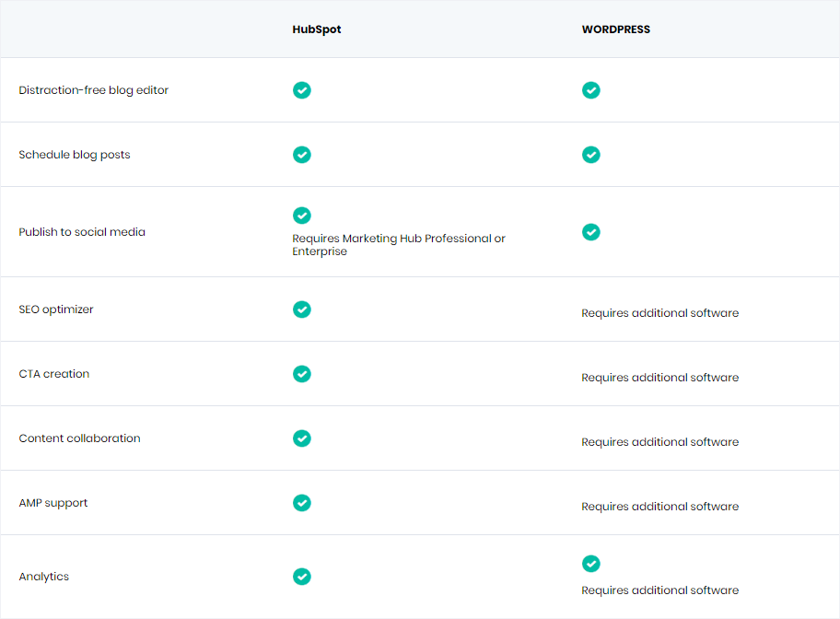
Task: Click the 'Content collaboration' row label
Action: pyautogui.click(x=80, y=438)
